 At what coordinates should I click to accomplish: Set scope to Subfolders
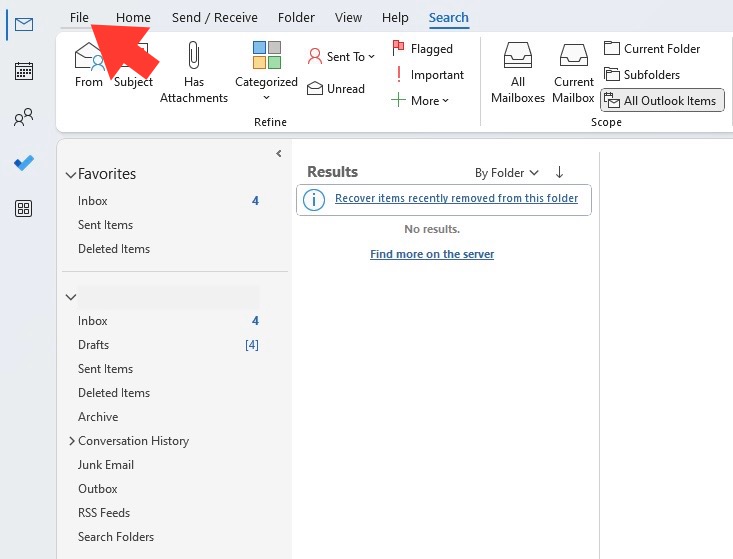point(642,75)
